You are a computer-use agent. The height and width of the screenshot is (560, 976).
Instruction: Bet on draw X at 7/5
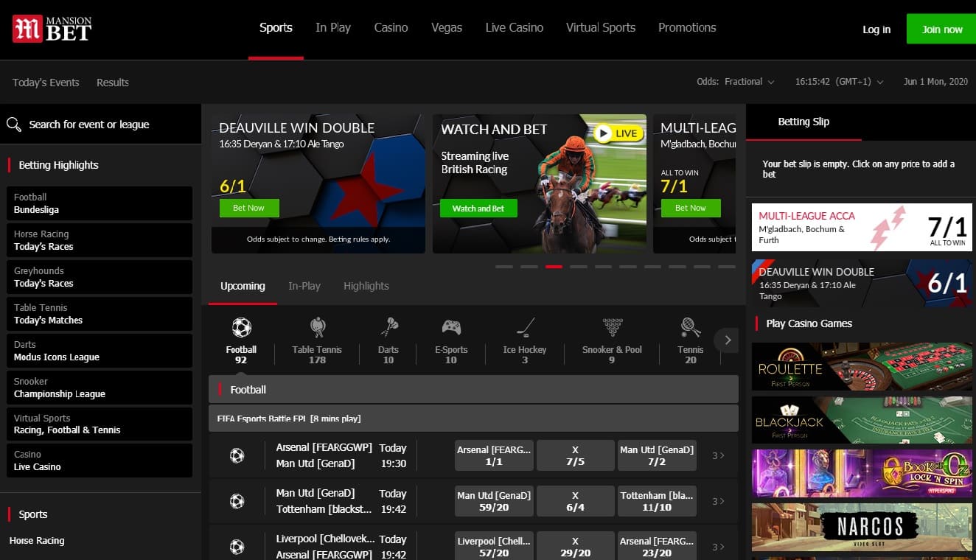coord(576,455)
